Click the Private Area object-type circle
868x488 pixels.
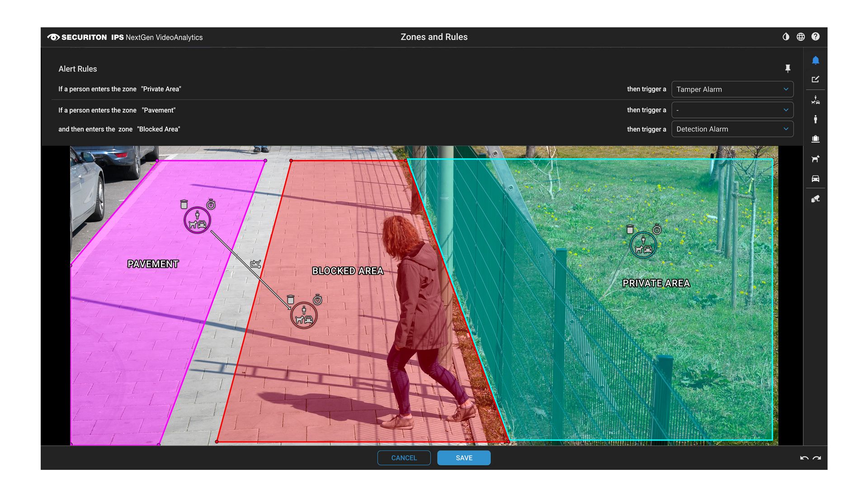coord(643,245)
